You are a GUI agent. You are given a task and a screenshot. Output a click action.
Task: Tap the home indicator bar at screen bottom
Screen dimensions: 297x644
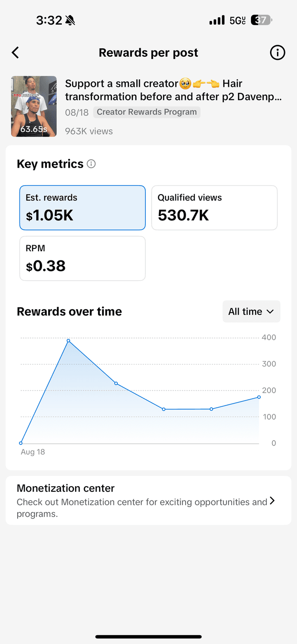[x=148, y=637]
